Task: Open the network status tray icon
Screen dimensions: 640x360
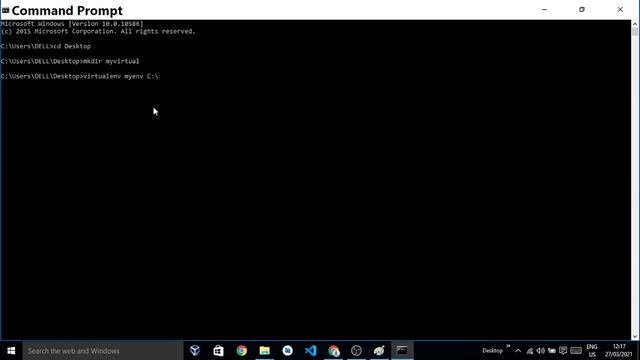Action: pyautogui.click(x=529, y=351)
